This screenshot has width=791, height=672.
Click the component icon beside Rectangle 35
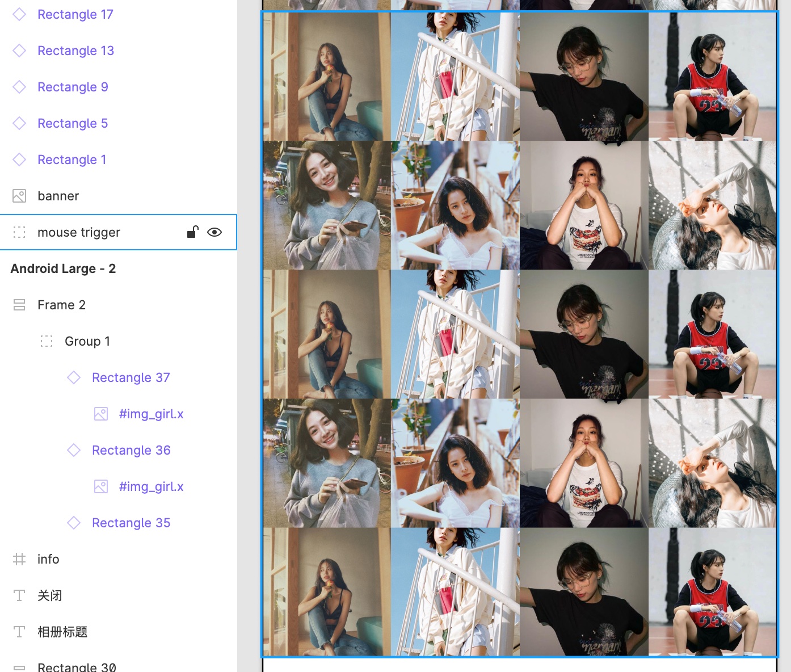click(74, 523)
